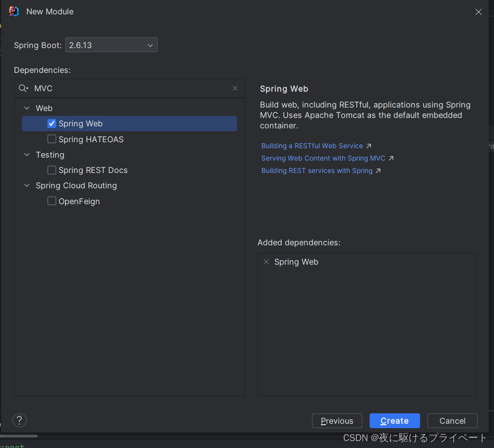Image resolution: width=494 pixels, height=448 pixels.
Task: Click the Testing category label
Action: (x=50, y=155)
